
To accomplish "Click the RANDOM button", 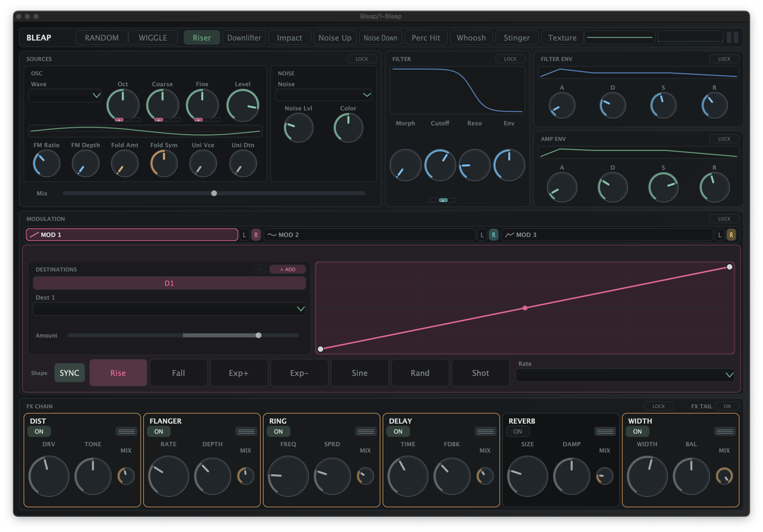I will 102,38.
